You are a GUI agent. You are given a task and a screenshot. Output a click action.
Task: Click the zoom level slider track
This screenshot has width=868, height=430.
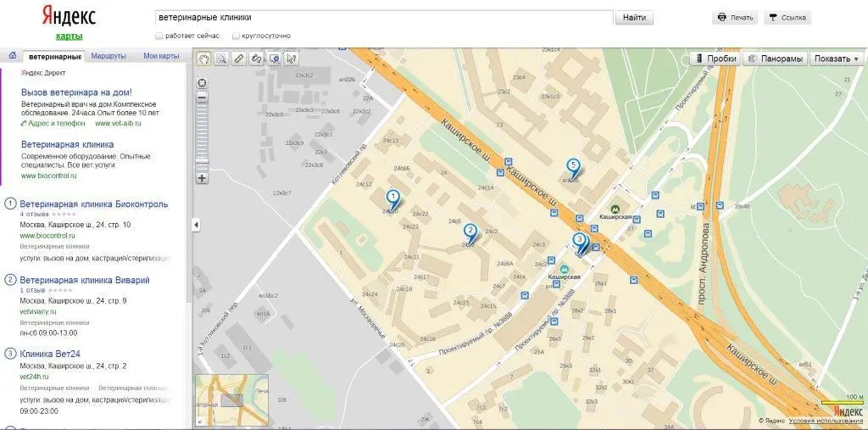[x=202, y=135]
